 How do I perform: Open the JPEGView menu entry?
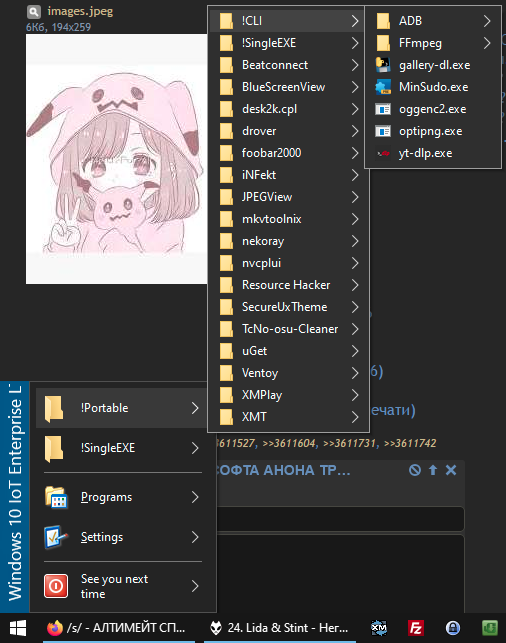coord(289,197)
